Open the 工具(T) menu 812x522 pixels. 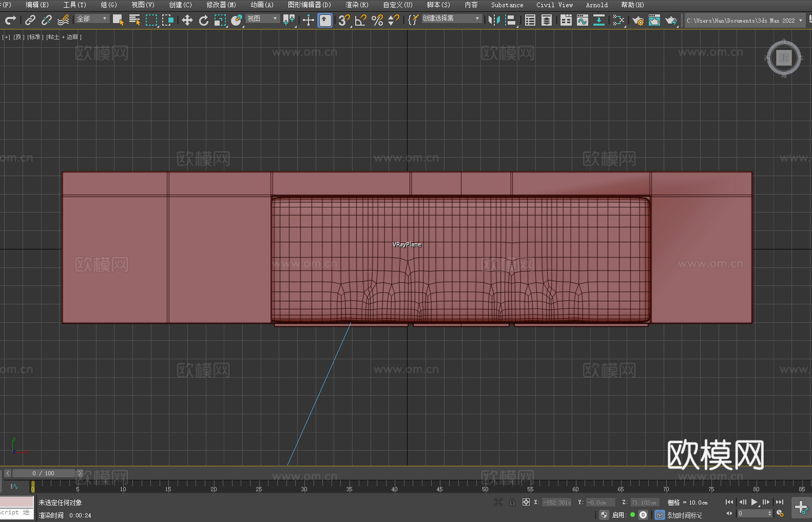pos(74,5)
